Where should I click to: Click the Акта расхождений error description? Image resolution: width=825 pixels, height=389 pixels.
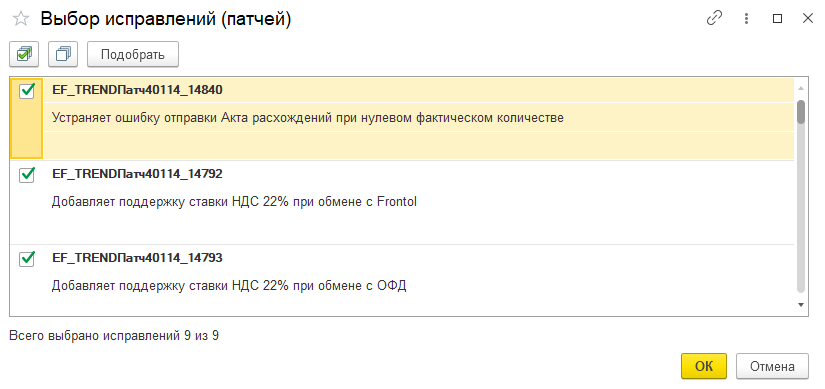click(x=308, y=118)
